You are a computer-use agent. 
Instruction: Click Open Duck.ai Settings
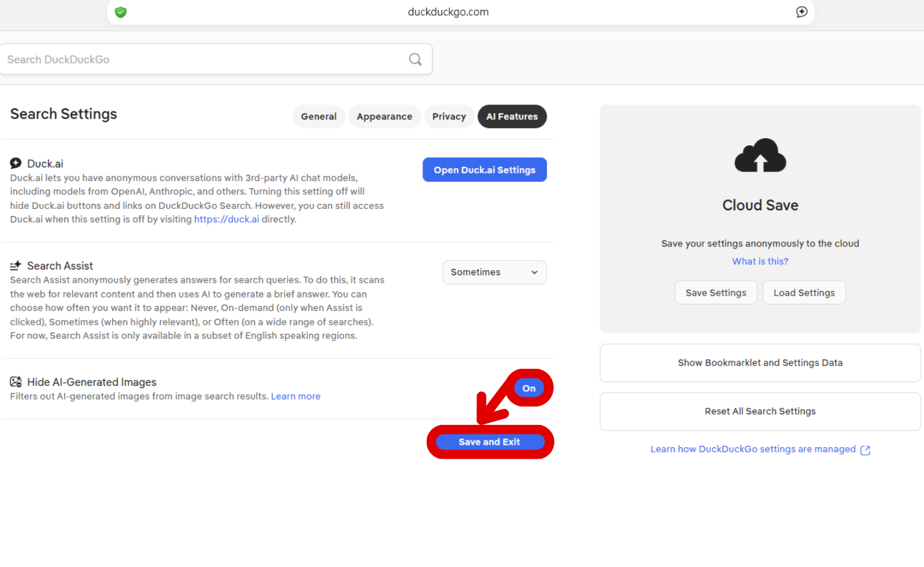pos(484,169)
